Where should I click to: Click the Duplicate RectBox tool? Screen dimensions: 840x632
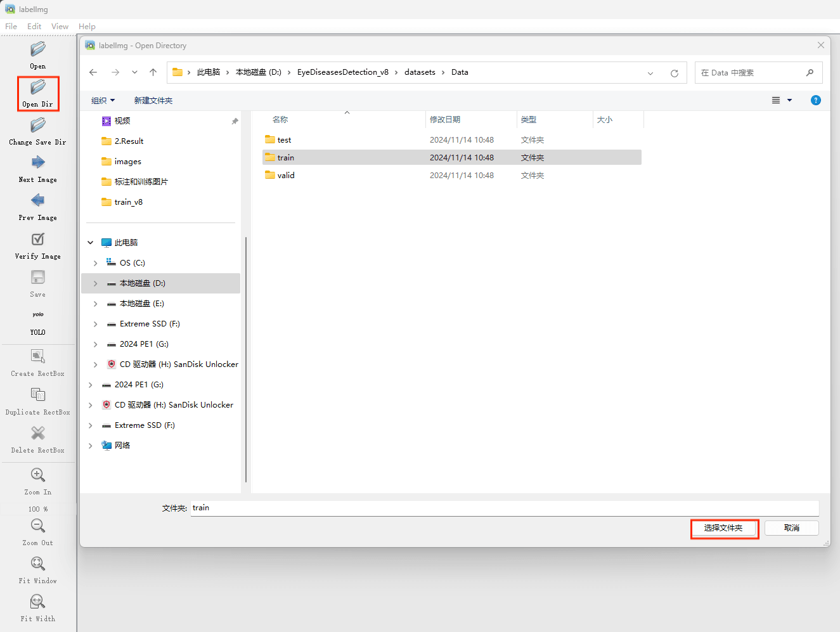coord(38,395)
